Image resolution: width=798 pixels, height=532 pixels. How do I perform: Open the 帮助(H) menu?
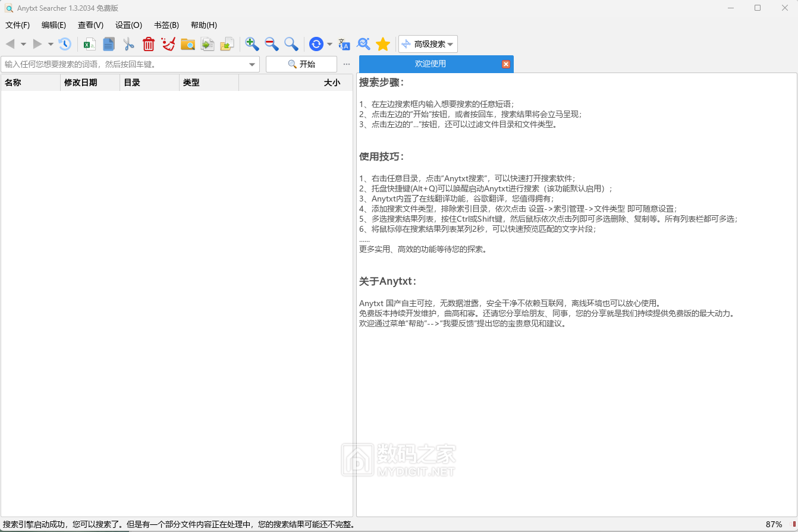[x=203, y=25]
